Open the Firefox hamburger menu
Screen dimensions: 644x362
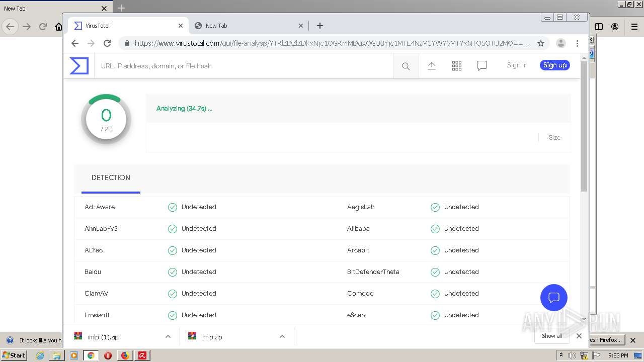click(x=634, y=27)
